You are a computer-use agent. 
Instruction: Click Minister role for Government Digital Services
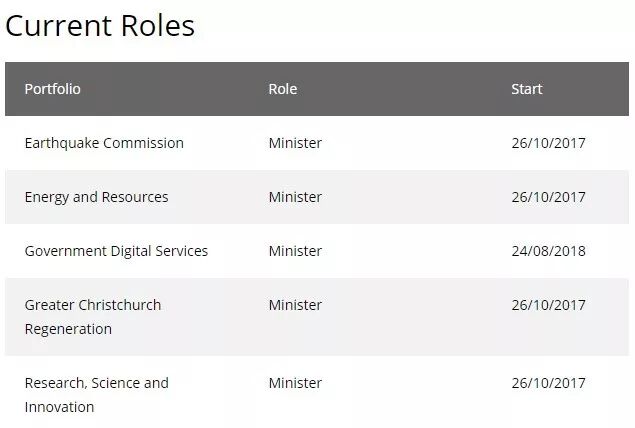(x=295, y=251)
